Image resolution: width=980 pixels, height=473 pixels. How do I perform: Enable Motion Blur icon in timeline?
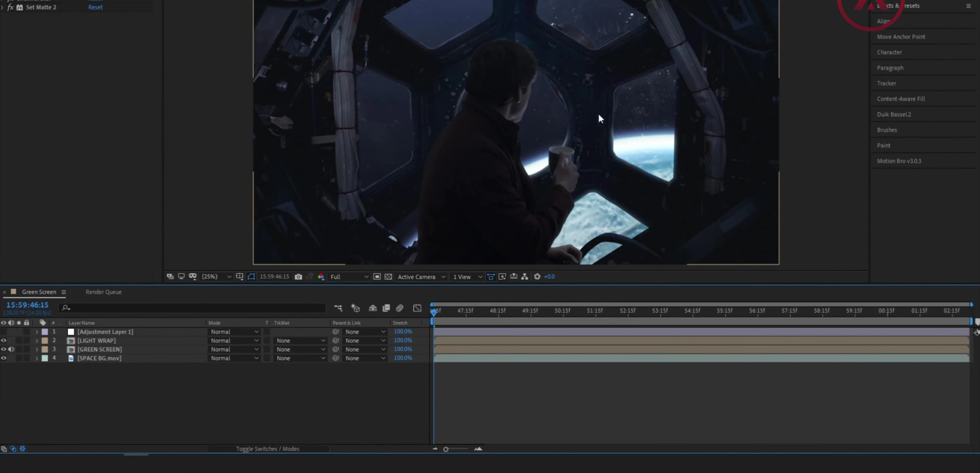[x=399, y=308]
